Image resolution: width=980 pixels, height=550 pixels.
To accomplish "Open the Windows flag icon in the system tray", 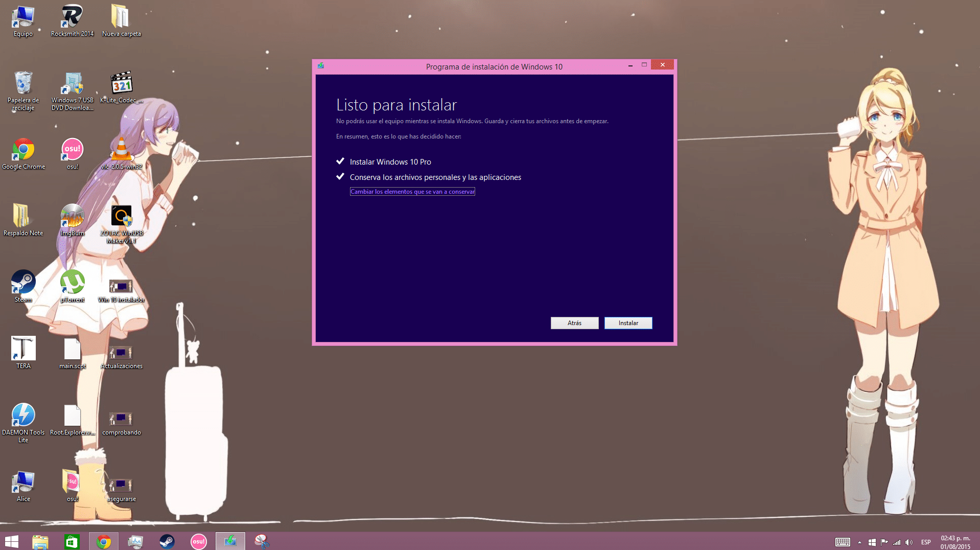I will tap(872, 542).
